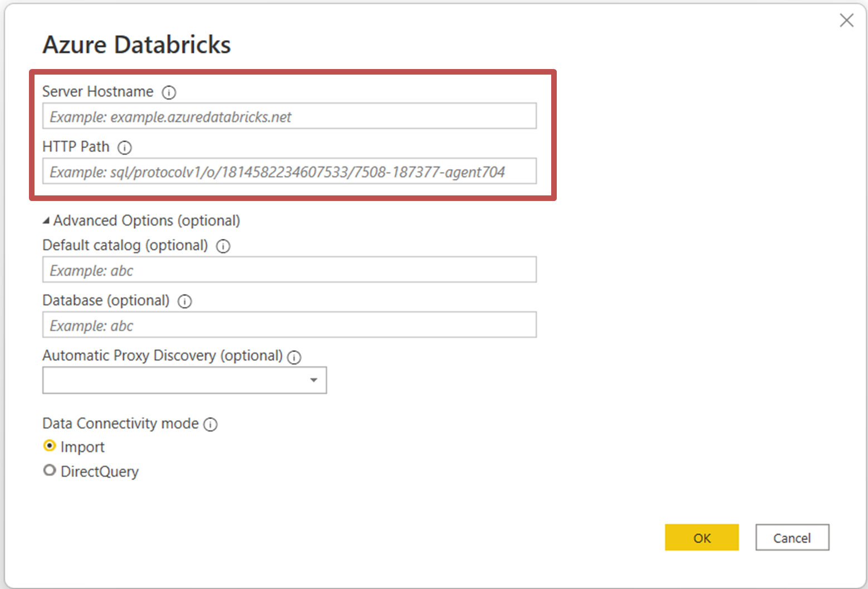
Task: Click the Azure Databricks dialog title
Action: pyautogui.click(x=137, y=45)
